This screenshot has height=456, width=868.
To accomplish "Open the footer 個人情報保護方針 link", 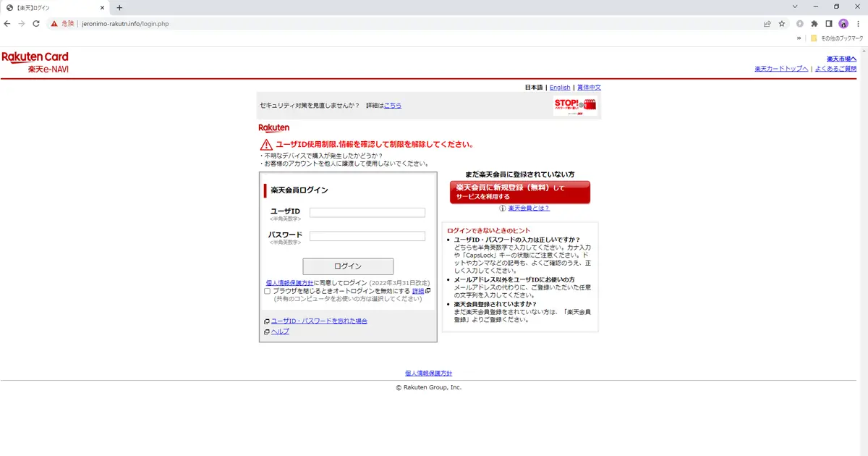I will pos(429,373).
